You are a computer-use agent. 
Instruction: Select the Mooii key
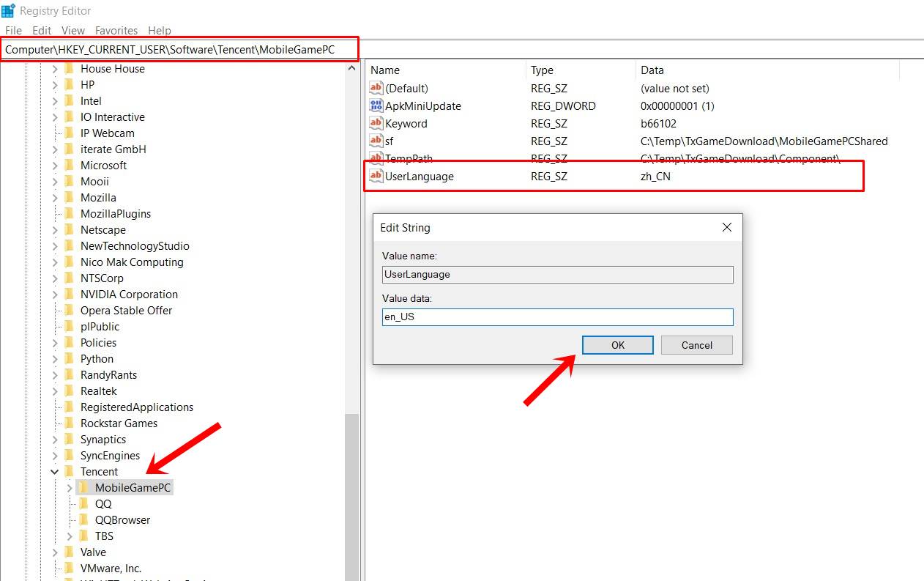pos(94,181)
